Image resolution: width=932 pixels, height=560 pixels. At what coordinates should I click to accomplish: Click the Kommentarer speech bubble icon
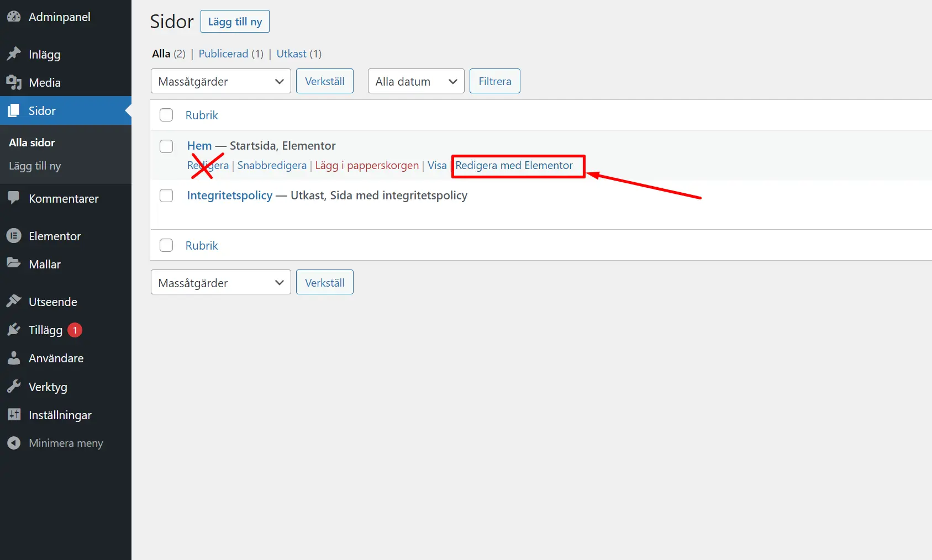14,198
